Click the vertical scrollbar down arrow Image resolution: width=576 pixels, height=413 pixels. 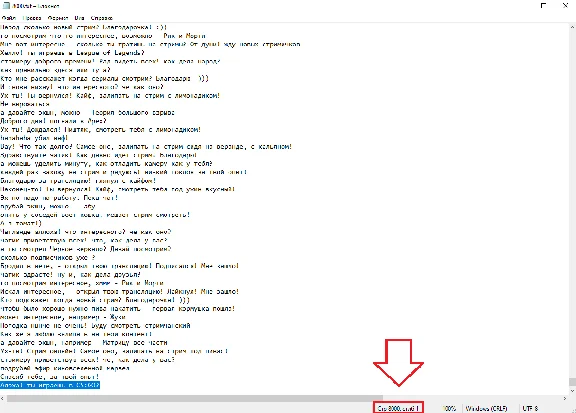(x=572, y=391)
